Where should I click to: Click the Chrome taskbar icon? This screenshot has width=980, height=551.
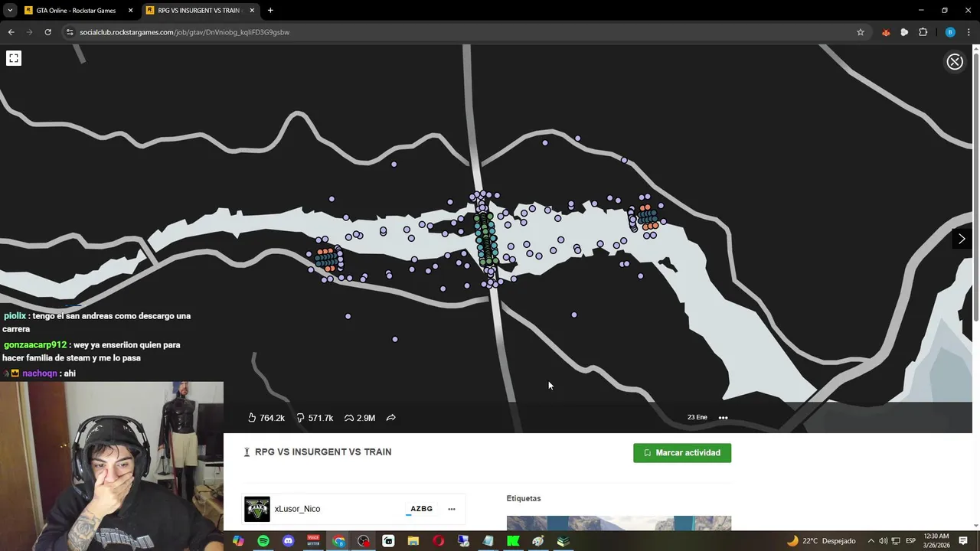[338, 541]
